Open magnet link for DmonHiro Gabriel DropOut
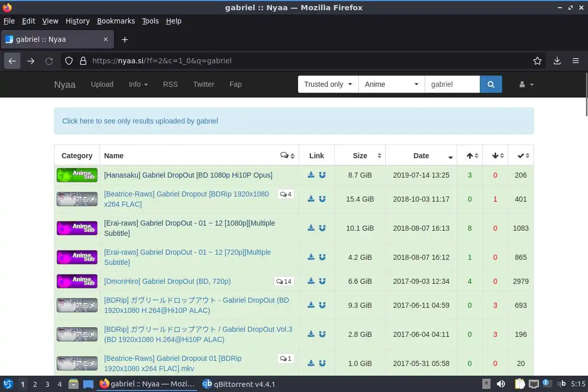 point(322,281)
